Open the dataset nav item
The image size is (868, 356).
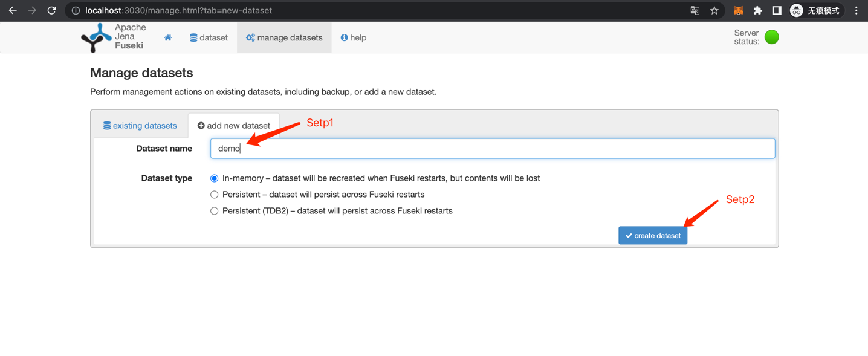209,37
